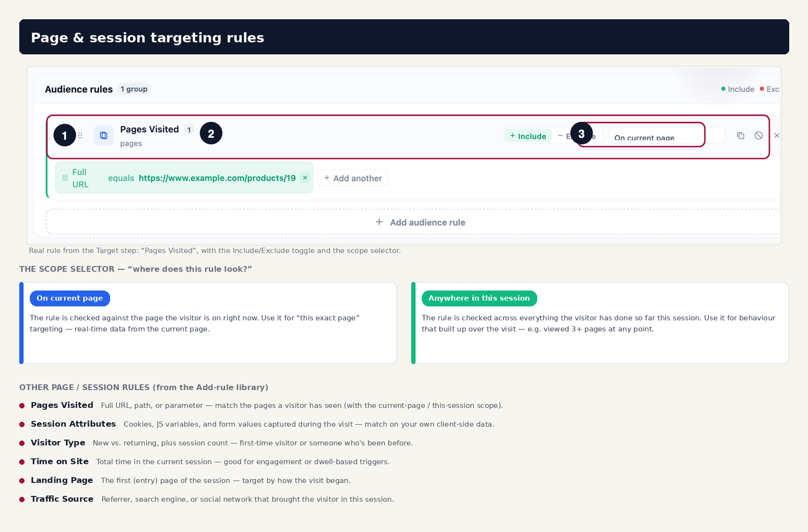Click the 'Add another' condition button
808x532 pixels.
[x=353, y=178]
